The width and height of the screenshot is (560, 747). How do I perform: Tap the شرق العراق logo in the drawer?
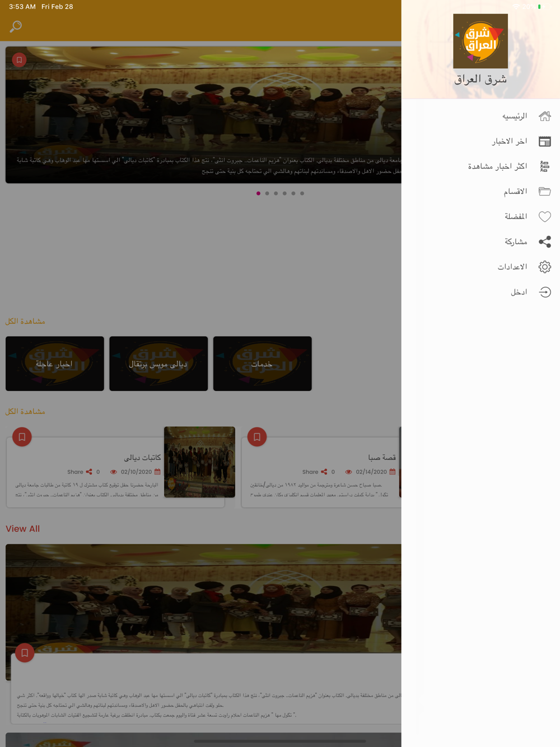pos(480,41)
